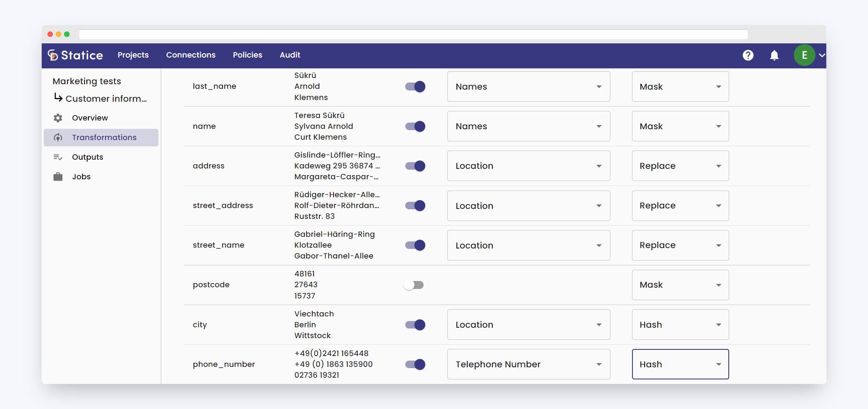Click the Customer inform... breadcrumb link
Screen dimensions: 868x409
pos(106,99)
